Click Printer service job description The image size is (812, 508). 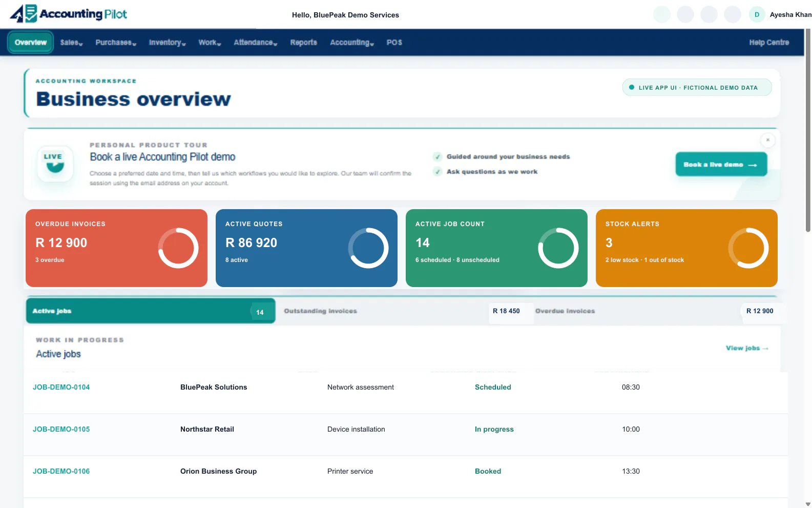[x=350, y=471]
